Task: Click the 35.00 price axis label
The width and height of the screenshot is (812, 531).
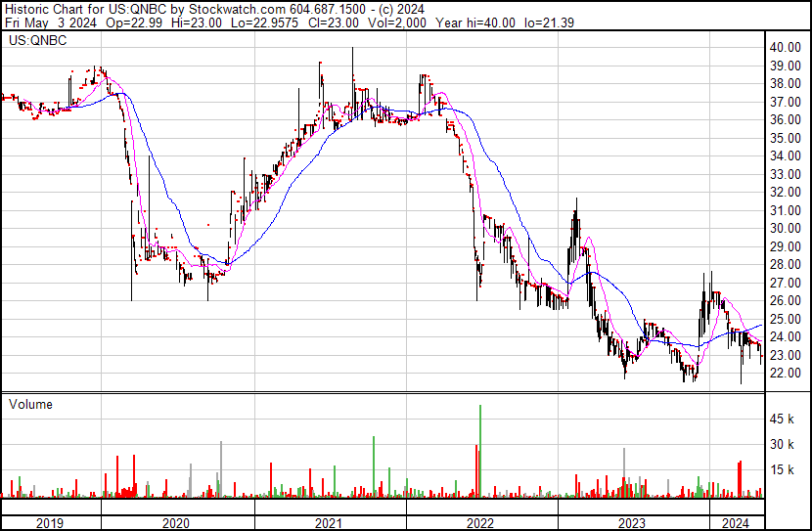Action: coord(786,138)
